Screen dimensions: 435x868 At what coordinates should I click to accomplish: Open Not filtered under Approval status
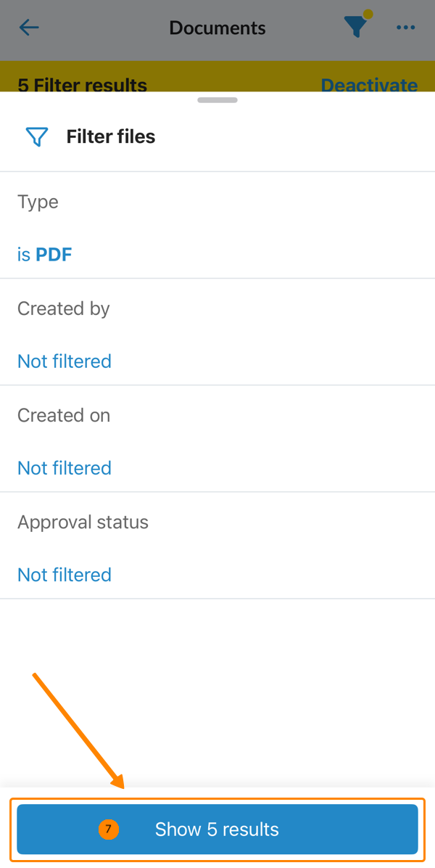click(x=65, y=575)
